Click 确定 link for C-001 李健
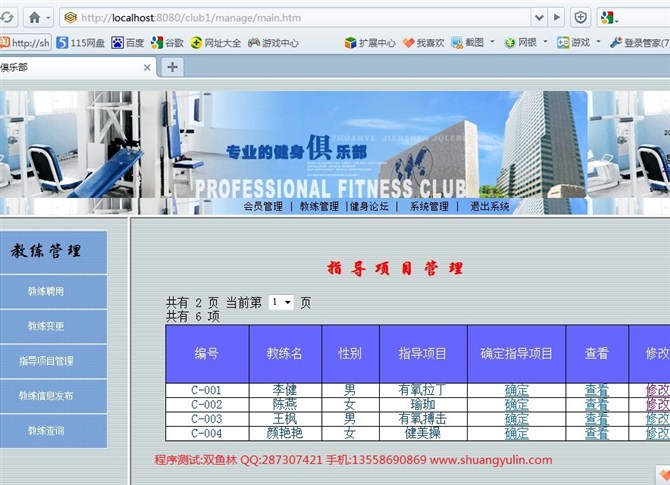670x485 pixels. [x=517, y=390]
